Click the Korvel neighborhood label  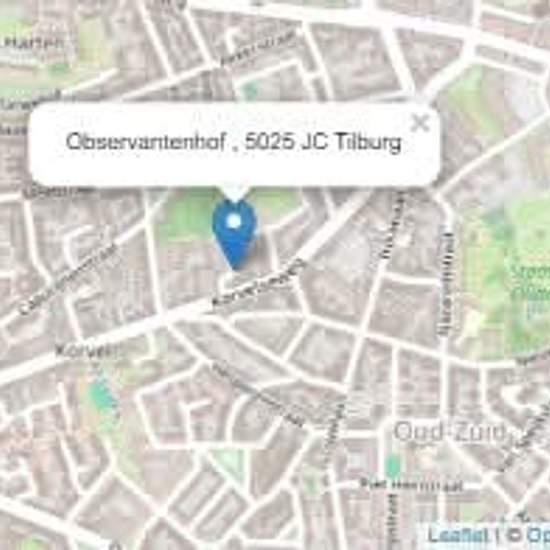[86, 350]
